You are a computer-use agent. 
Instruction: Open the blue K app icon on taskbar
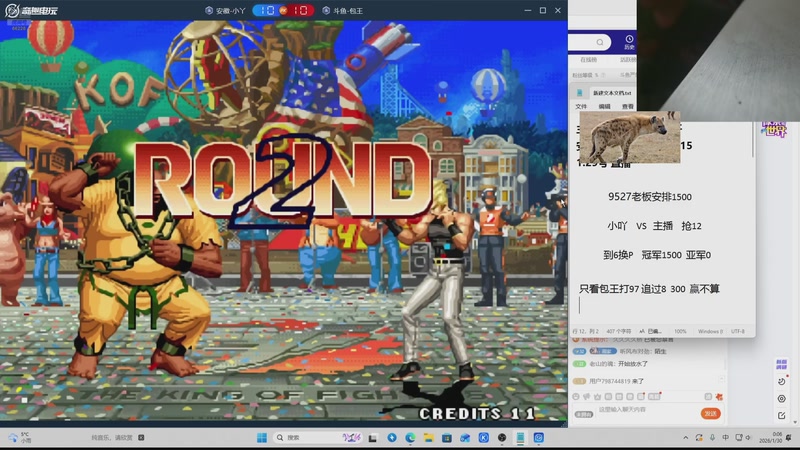click(484, 438)
